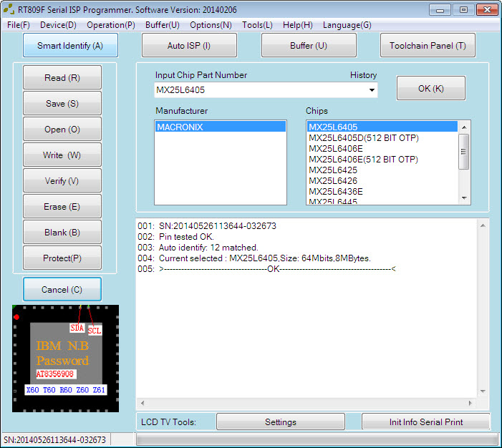Click the Verify (V) button
The height and width of the screenshot is (448, 502).
coord(62,180)
